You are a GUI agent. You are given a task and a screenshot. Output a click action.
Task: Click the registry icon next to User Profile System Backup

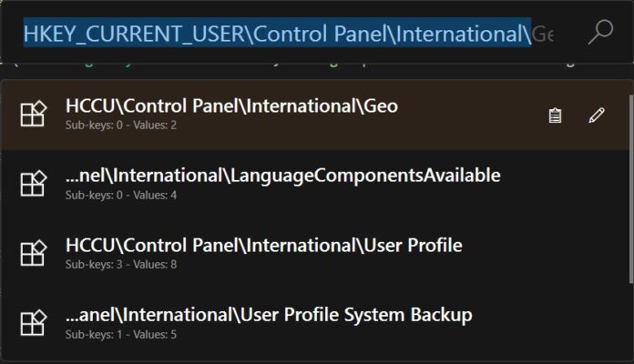pos(34,323)
